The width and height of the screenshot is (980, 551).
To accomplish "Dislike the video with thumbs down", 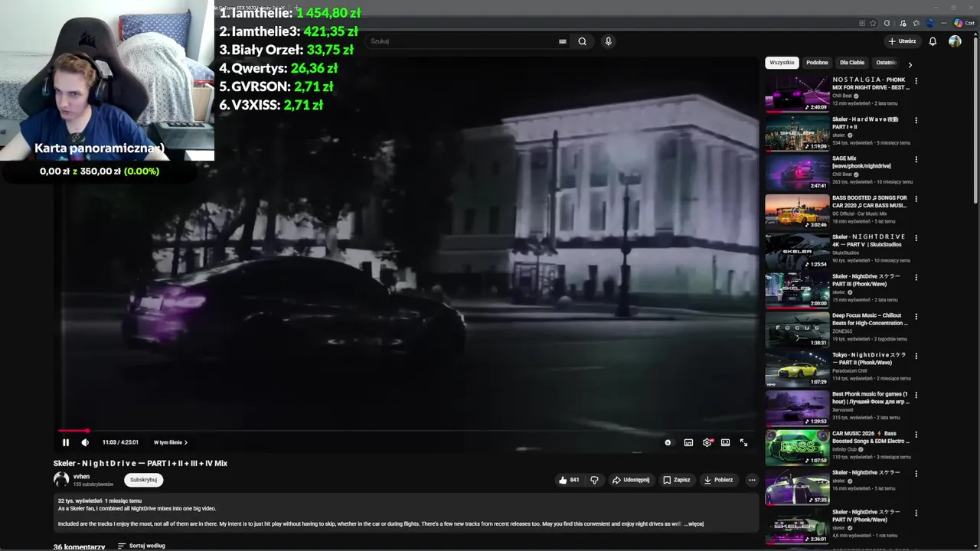I will tap(594, 480).
